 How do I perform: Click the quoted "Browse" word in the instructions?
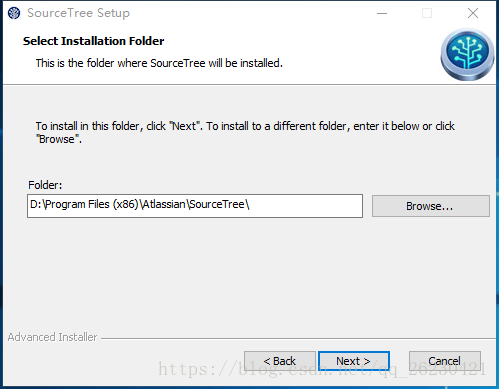[59, 139]
